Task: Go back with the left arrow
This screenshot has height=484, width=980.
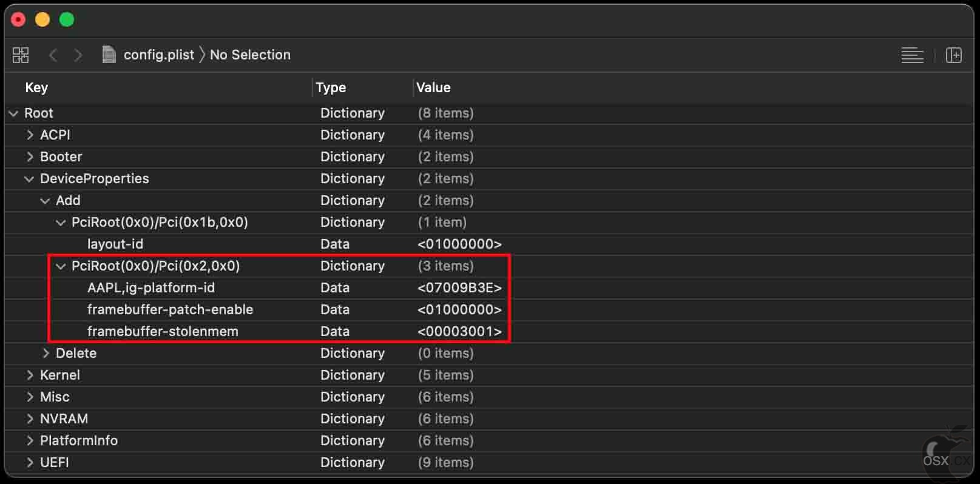Action: 53,55
